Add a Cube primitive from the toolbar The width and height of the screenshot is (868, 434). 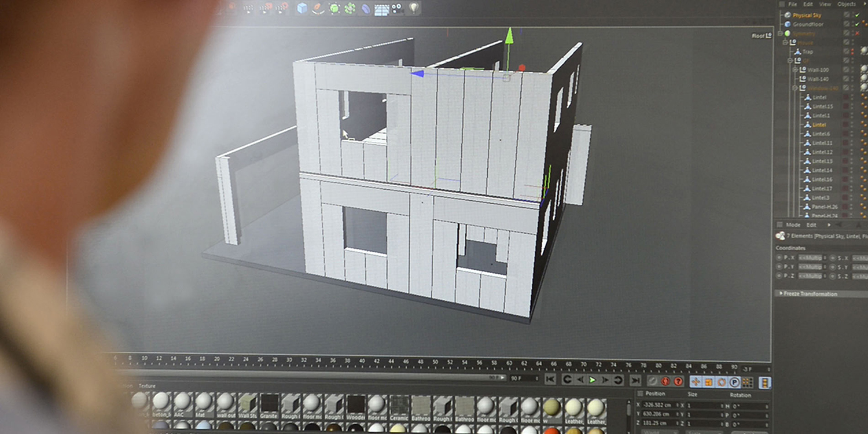(302, 8)
